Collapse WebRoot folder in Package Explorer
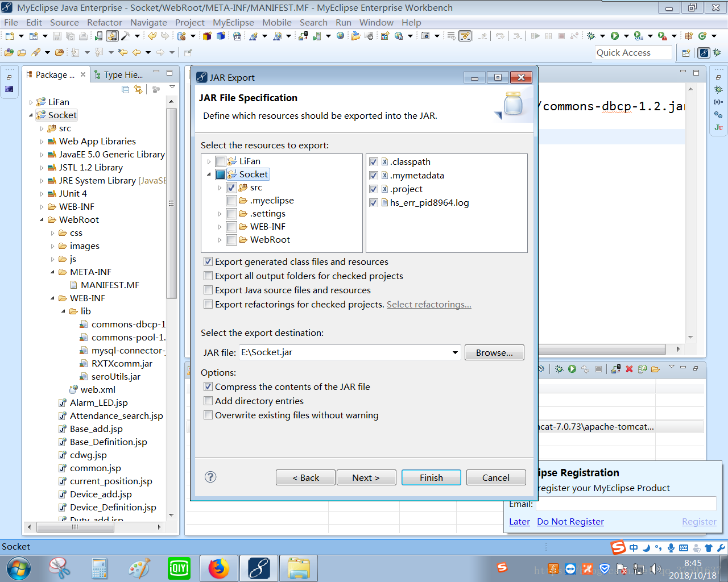728x582 pixels. [42, 220]
